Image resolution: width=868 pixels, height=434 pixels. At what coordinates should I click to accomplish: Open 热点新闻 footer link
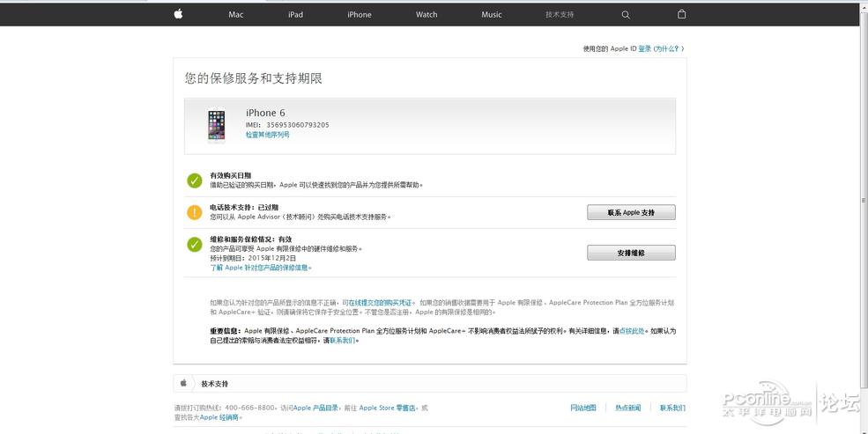(x=627, y=408)
